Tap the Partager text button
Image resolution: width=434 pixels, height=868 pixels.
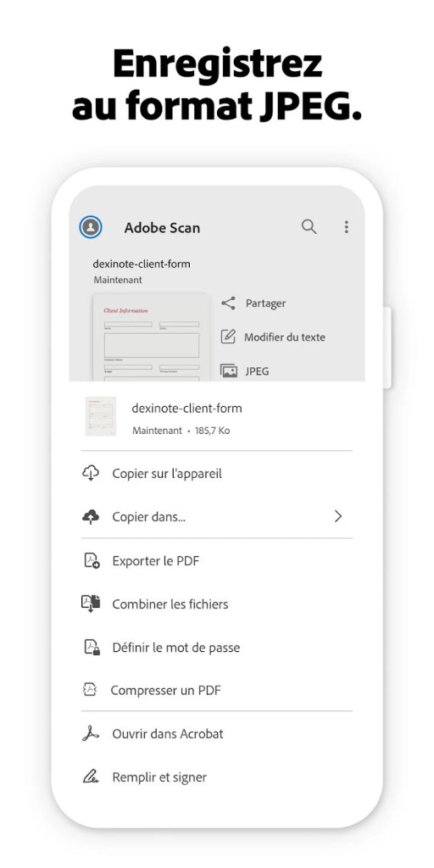click(x=265, y=303)
